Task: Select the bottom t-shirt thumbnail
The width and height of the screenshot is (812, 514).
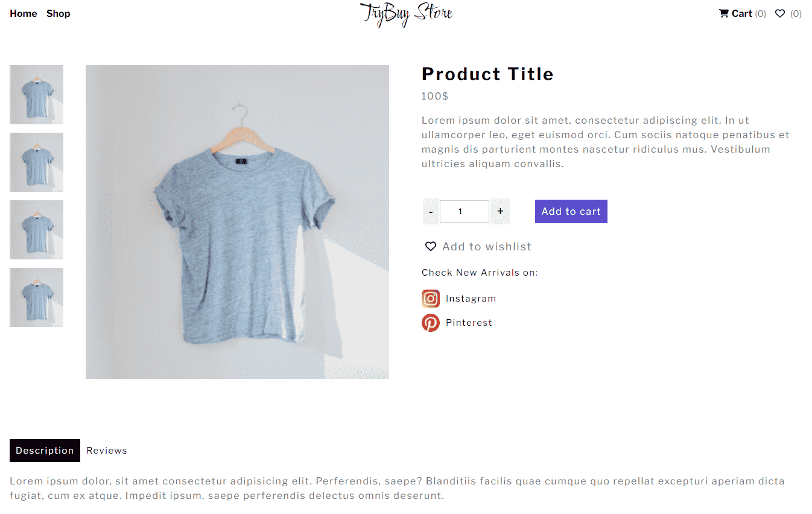Action: (36, 297)
